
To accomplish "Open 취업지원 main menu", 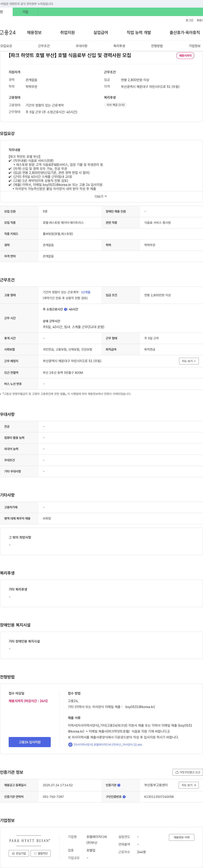I will pyautogui.click(x=67, y=32).
